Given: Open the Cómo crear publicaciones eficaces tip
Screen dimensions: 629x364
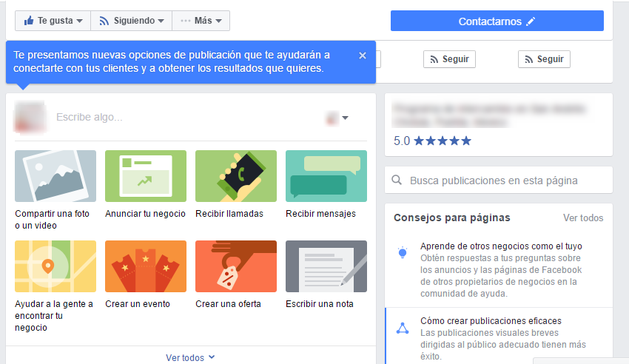Looking at the screenshot, I should [491, 321].
